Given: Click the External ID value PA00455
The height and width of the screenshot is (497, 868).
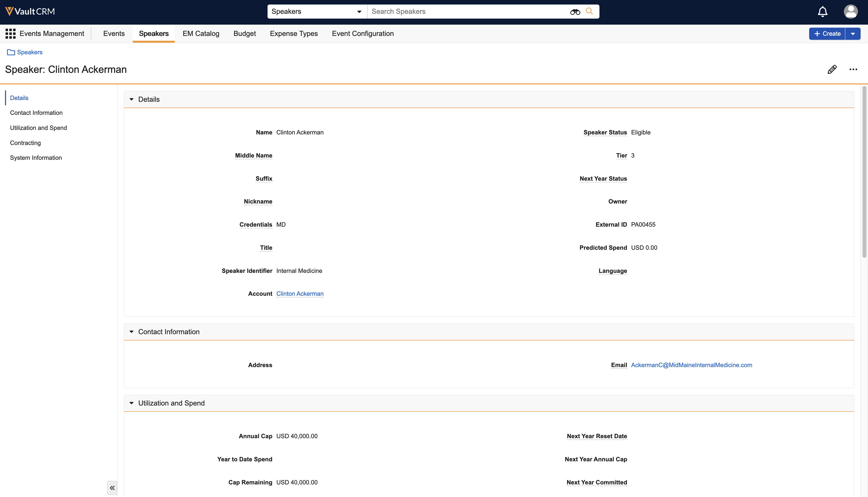Looking at the screenshot, I should 643,225.
